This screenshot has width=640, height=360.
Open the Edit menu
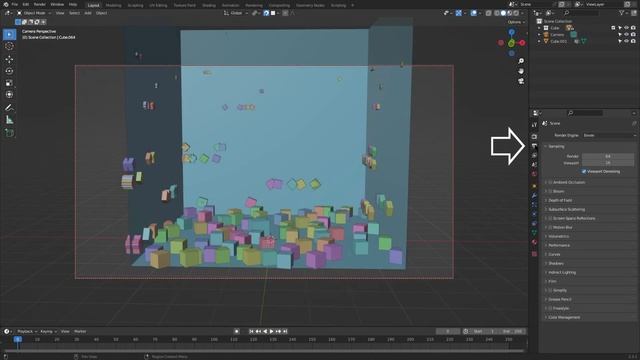point(26,4)
